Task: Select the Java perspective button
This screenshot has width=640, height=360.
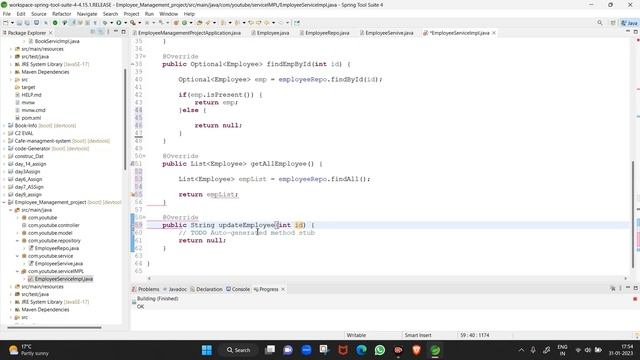Action: tap(629, 23)
